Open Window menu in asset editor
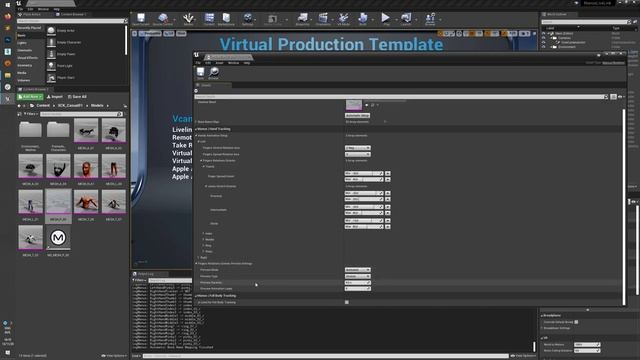 [x=233, y=63]
